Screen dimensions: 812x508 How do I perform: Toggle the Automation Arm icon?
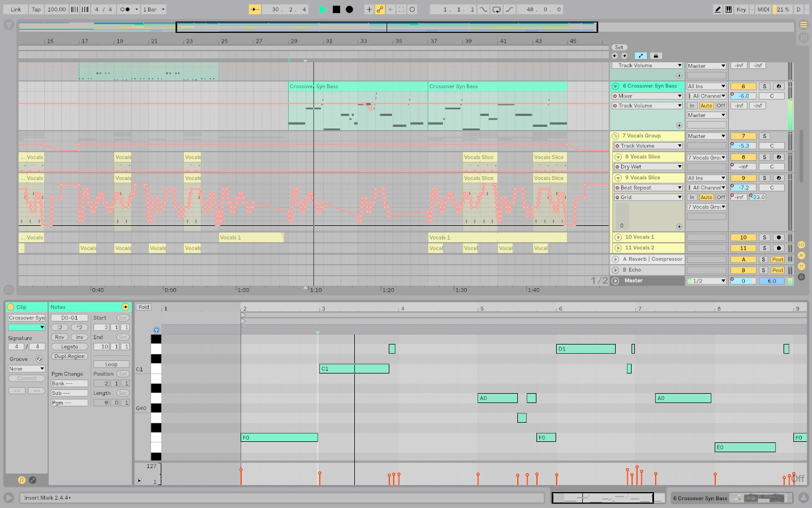(380, 9)
